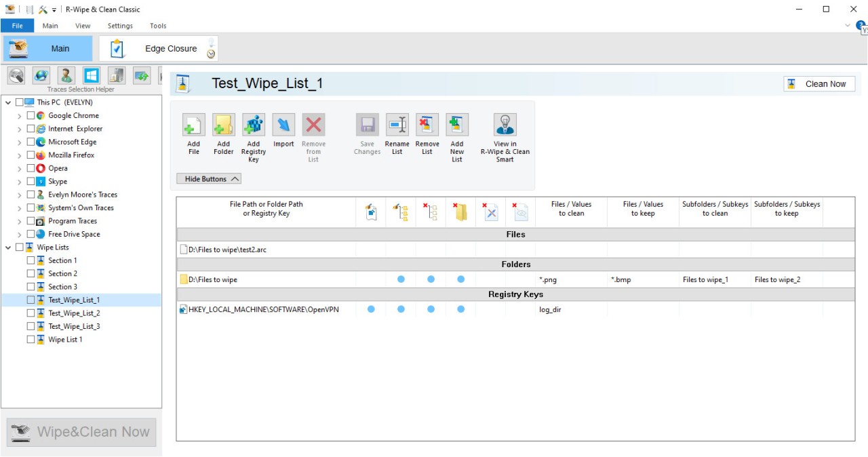Select the D:\Files to wipe\test2.arc row
This screenshot has height=457, width=868.
coord(227,250)
